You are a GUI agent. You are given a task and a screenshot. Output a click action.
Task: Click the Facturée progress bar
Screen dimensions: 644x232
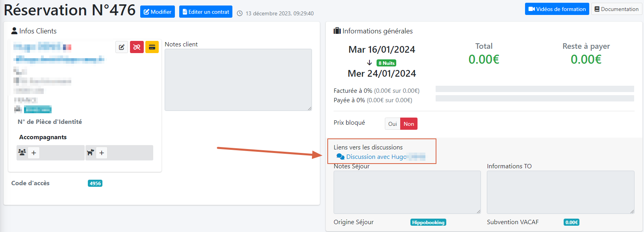535,89
